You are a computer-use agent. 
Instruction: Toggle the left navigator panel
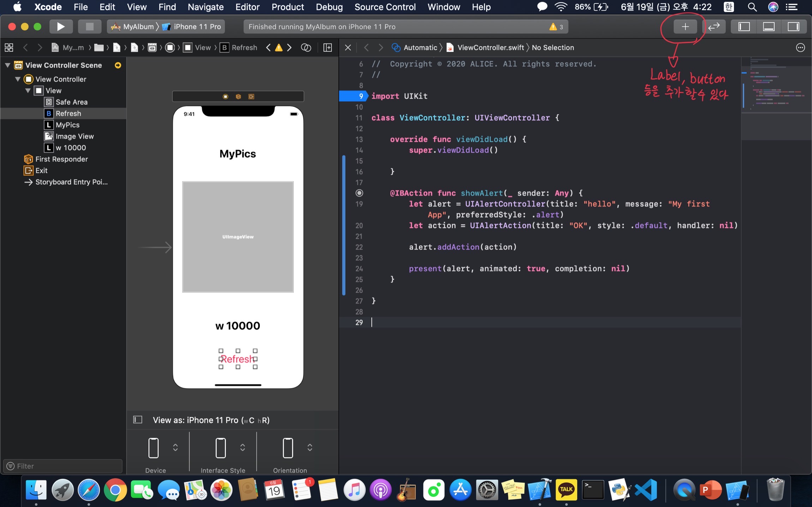(744, 27)
